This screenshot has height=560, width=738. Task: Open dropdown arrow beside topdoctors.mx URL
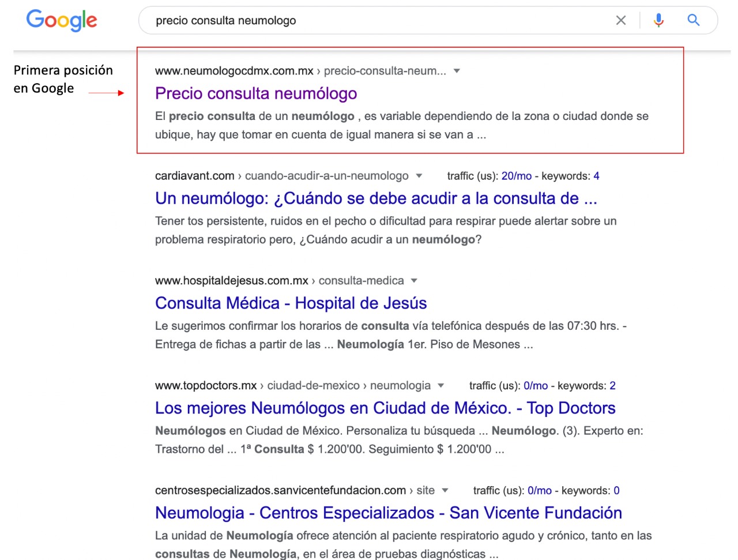coord(441,386)
